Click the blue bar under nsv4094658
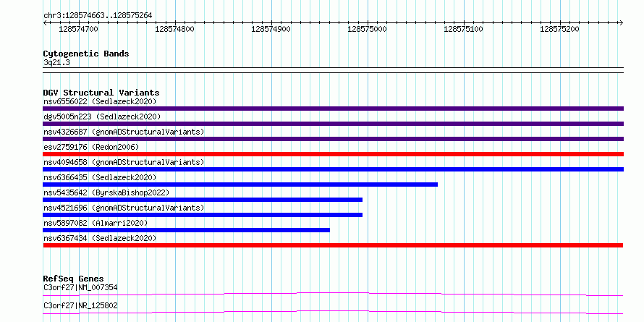The width and height of the screenshot is (644, 322). [333, 169]
